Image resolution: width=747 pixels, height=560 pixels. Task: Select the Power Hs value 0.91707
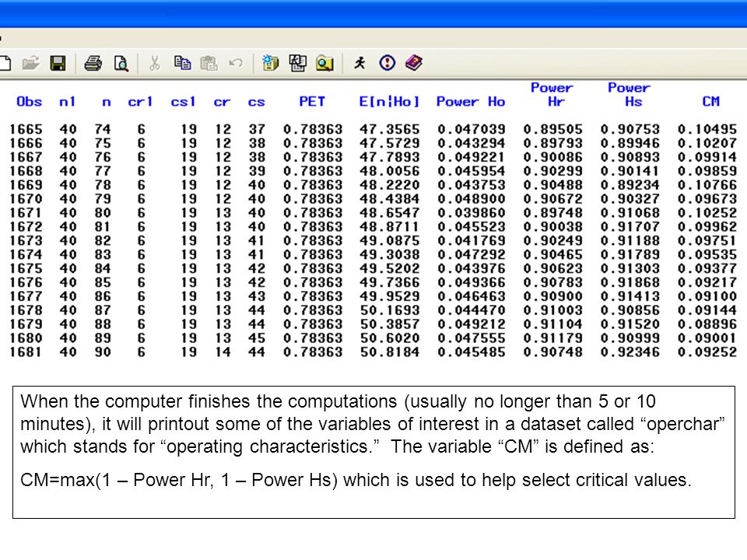coord(630,226)
